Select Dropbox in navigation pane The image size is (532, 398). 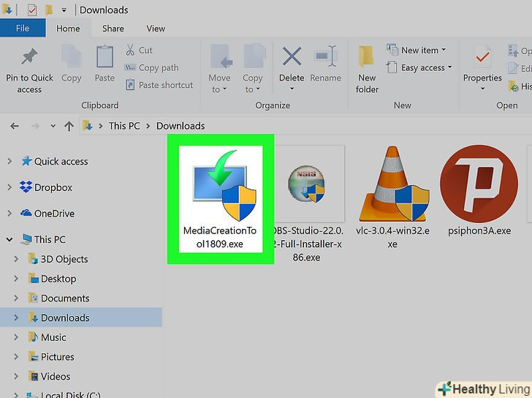click(53, 187)
